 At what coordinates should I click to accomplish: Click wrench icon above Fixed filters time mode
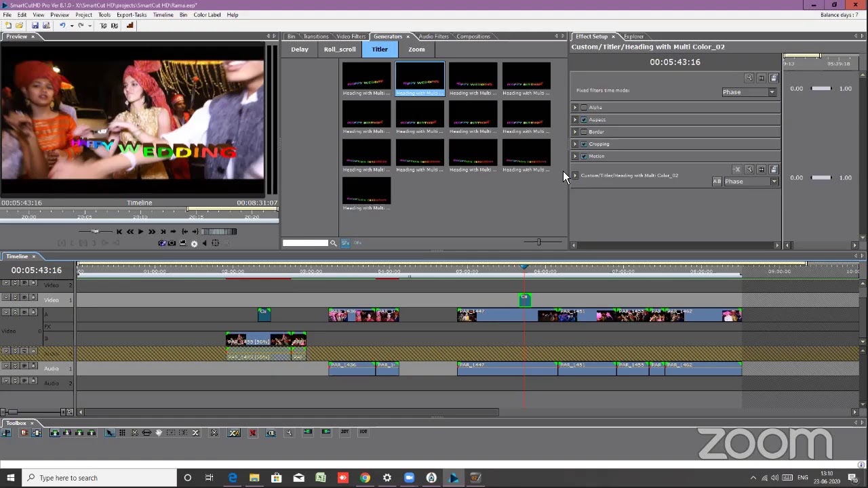point(749,78)
